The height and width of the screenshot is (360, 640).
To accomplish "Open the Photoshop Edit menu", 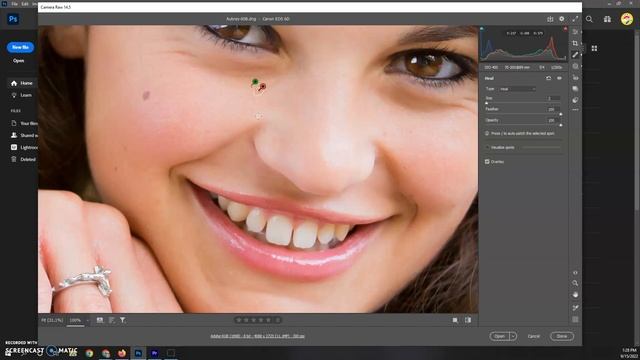I will pos(25,4).
